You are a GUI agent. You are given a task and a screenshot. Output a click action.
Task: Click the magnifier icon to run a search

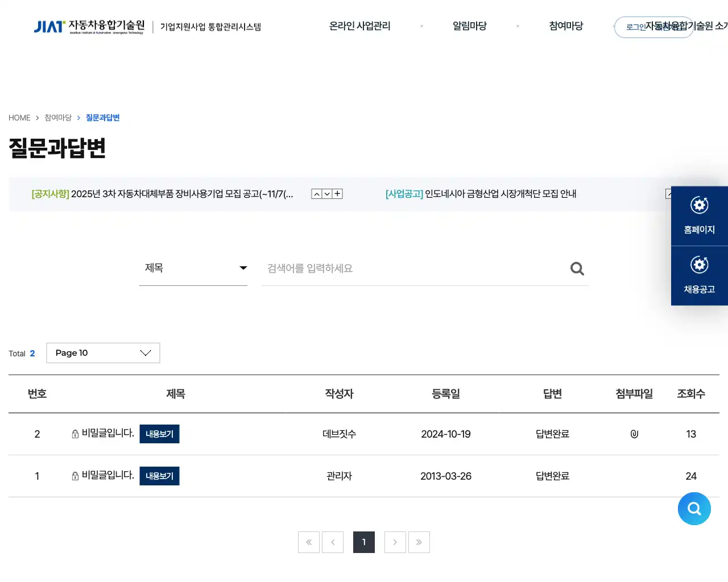[577, 268]
